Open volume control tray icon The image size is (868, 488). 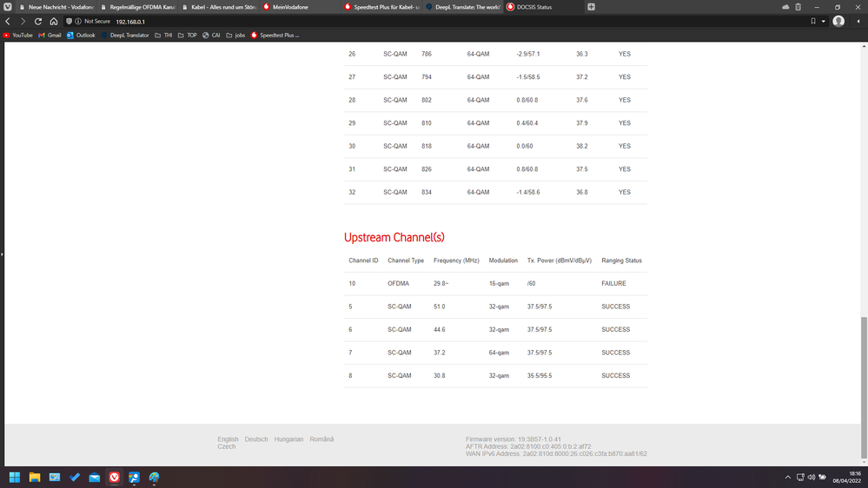point(812,477)
